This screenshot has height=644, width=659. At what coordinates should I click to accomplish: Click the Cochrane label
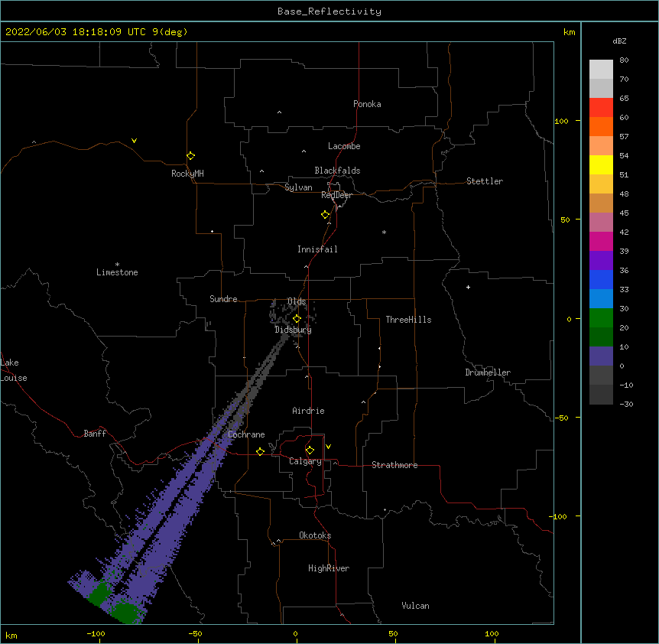coord(246,434)
